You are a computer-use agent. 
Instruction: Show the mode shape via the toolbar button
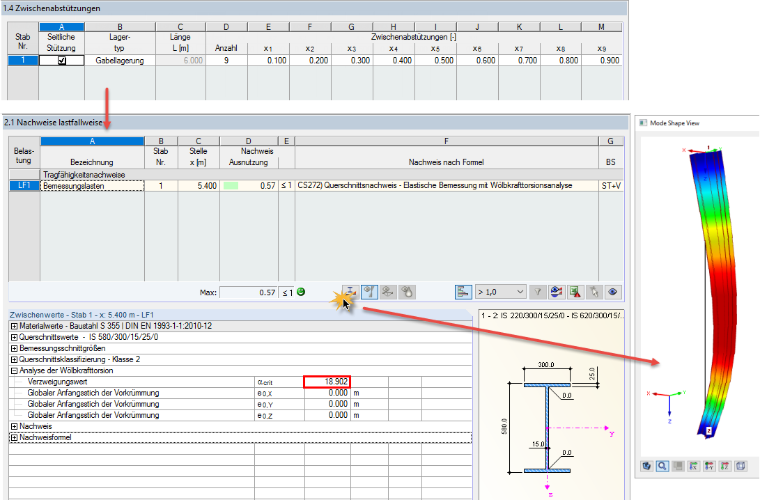350,292
